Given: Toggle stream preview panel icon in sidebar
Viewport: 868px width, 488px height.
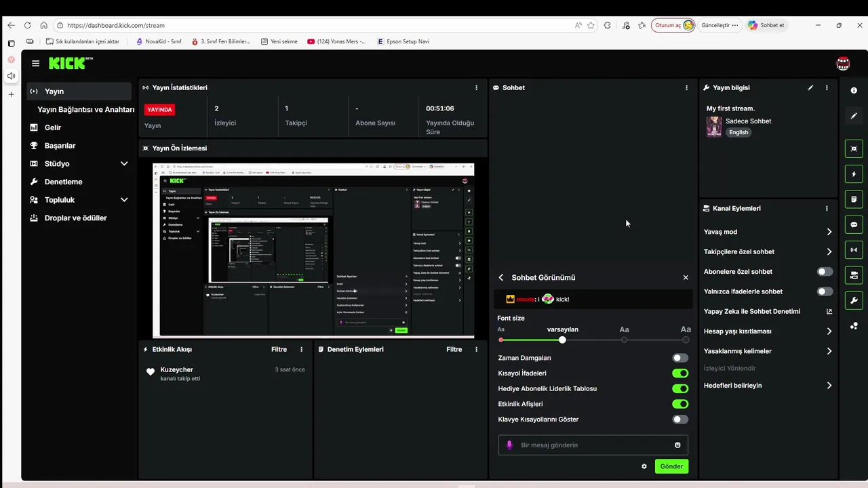Looking at the screenshot, I should [854, 148].
